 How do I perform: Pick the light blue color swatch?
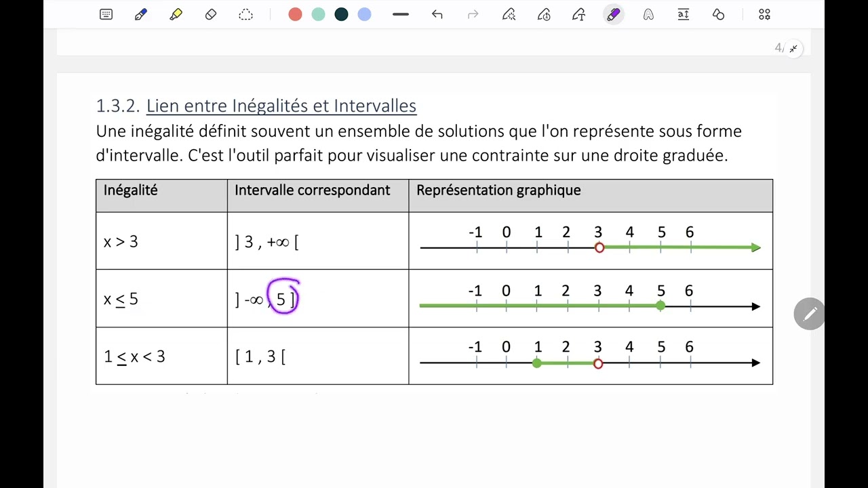364,14
